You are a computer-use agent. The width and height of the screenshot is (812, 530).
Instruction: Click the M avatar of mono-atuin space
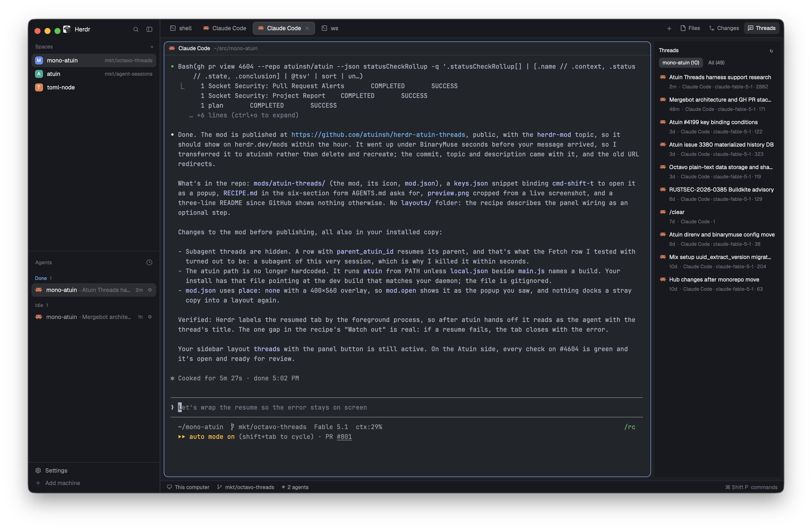pos(39,60)
